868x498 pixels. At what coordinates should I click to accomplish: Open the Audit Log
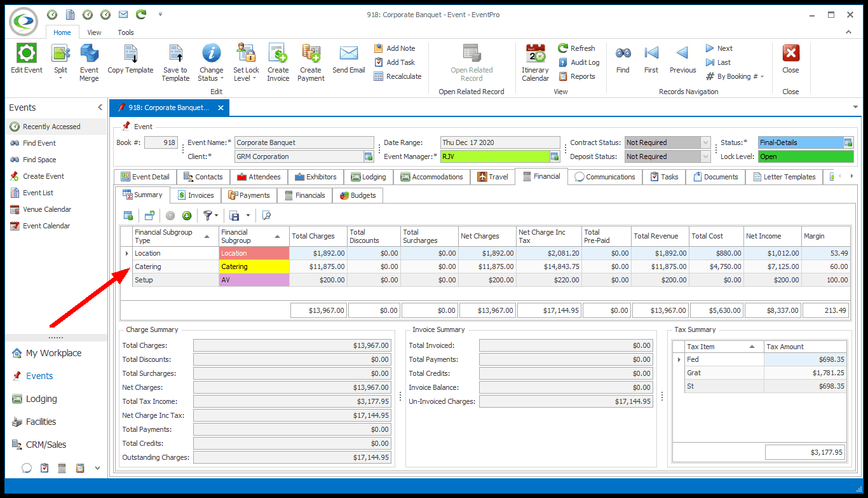[579, 62]
